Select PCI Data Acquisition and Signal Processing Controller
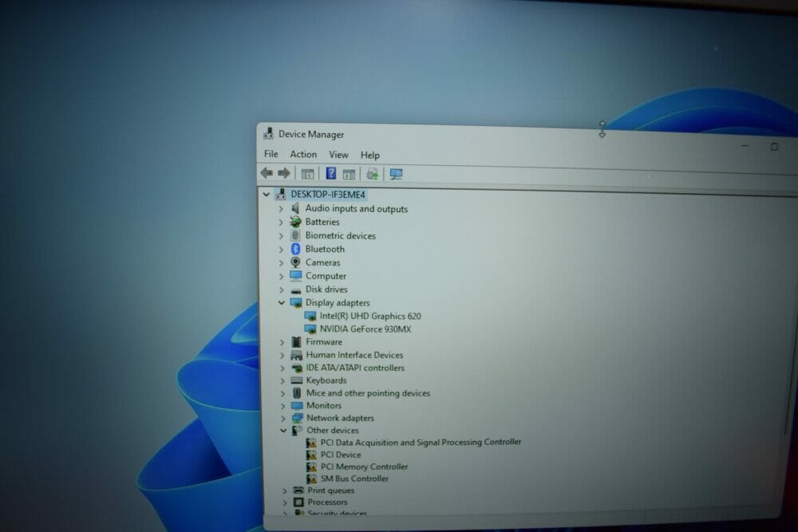 (421, 442)
